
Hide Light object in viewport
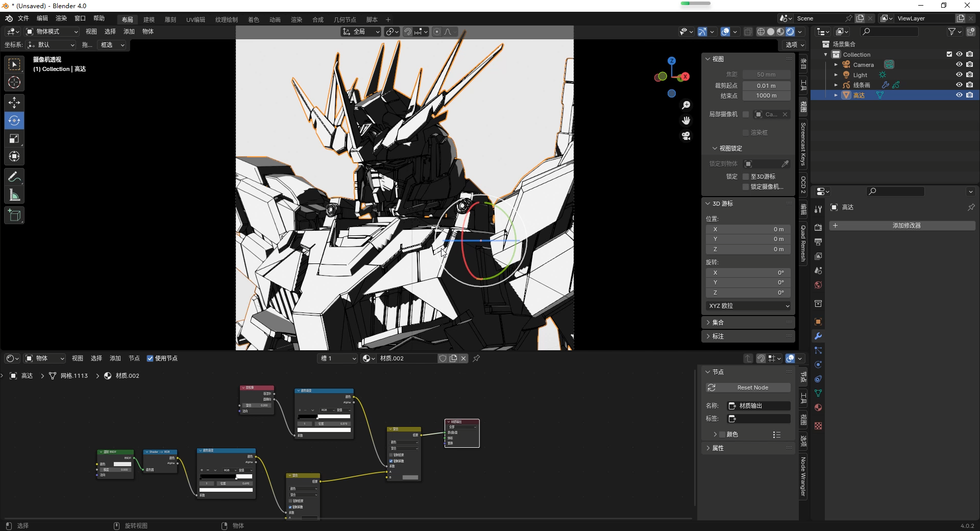point(959,75)
